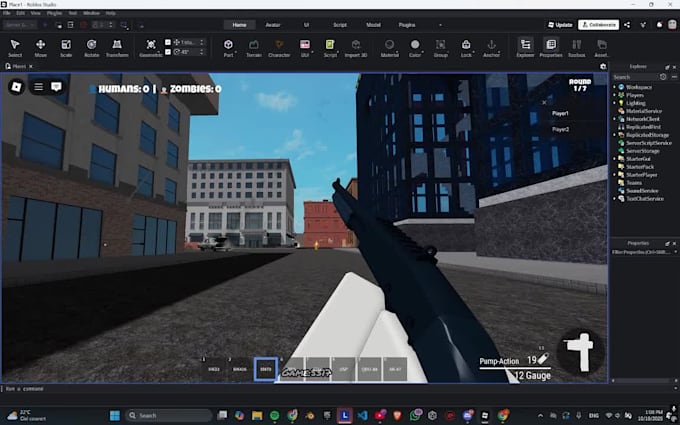Screen dimensions: 680x425
Task: Insert a new Script
Action: (x=330, y=48)
